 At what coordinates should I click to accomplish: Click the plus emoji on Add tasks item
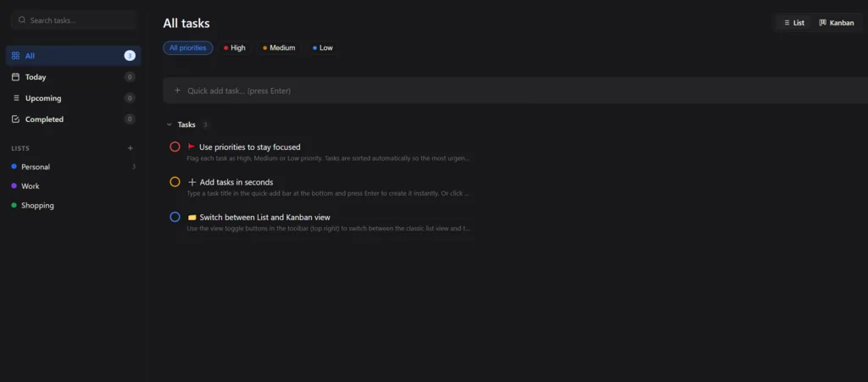pyautogui.click(x=192, y=182)
